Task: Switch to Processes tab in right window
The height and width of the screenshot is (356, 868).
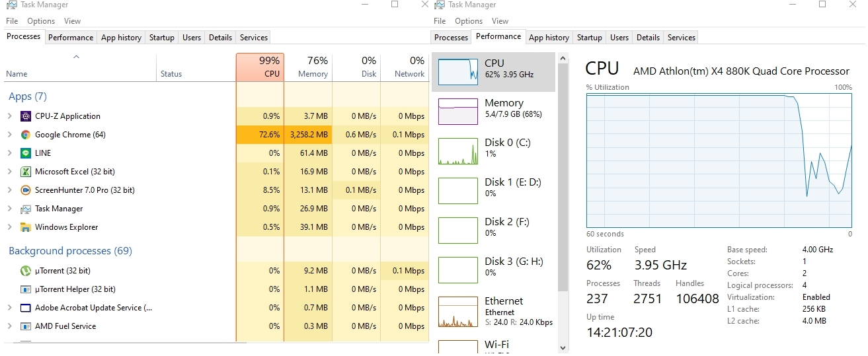Action: point(452,38)
